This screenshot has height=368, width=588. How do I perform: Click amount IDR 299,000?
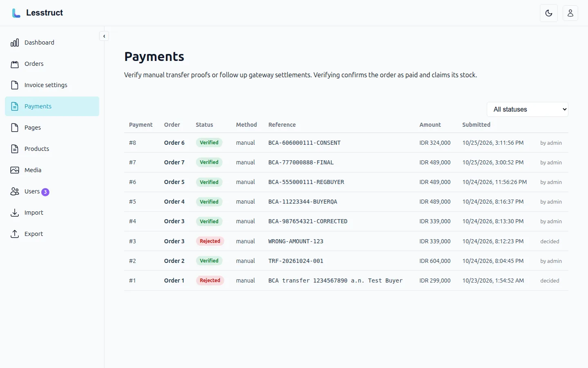pos(435,280)
